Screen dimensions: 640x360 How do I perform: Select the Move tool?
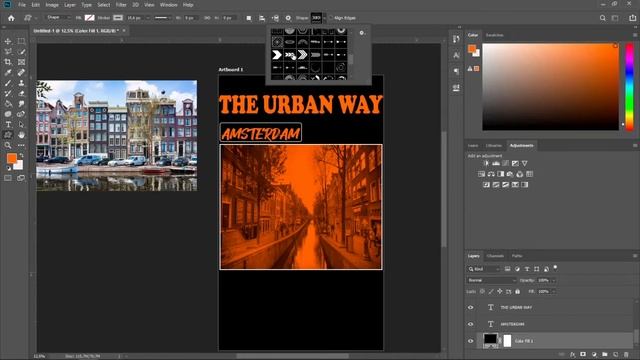click(8, 41)
